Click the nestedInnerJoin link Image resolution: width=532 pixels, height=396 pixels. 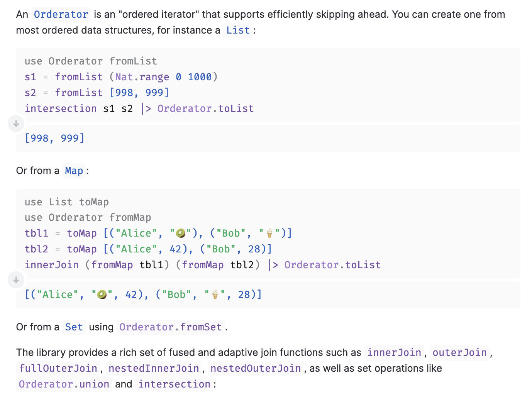click(154, 369)
